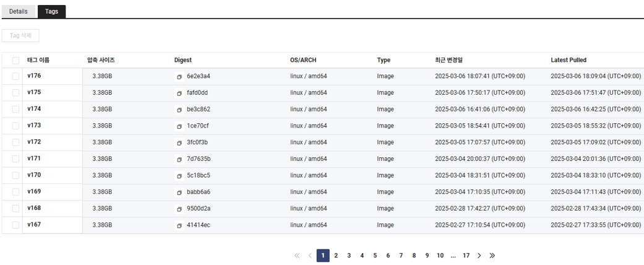644x265 pixels.
Task: Check the v174 row checkbox
Action: coord(15,110)
